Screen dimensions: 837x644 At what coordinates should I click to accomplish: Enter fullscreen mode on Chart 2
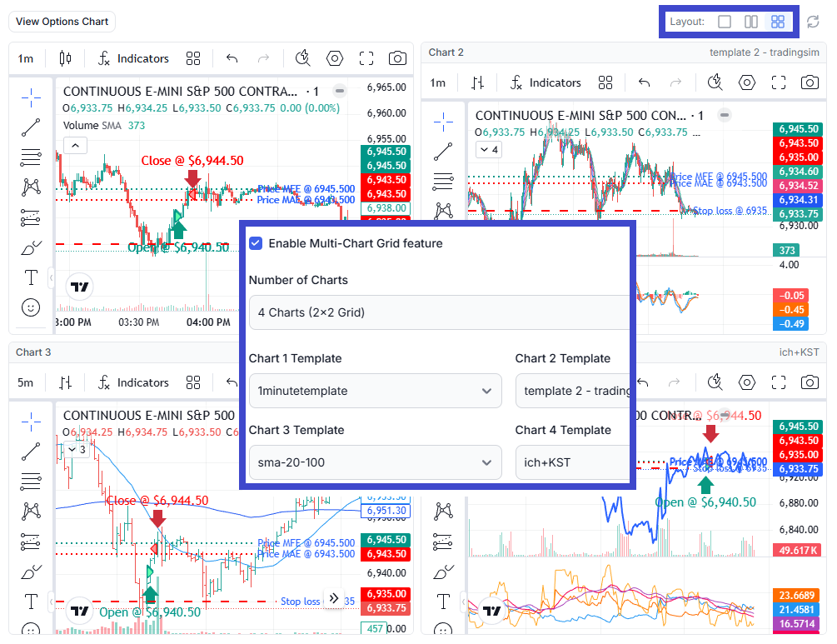click(779, 82)
